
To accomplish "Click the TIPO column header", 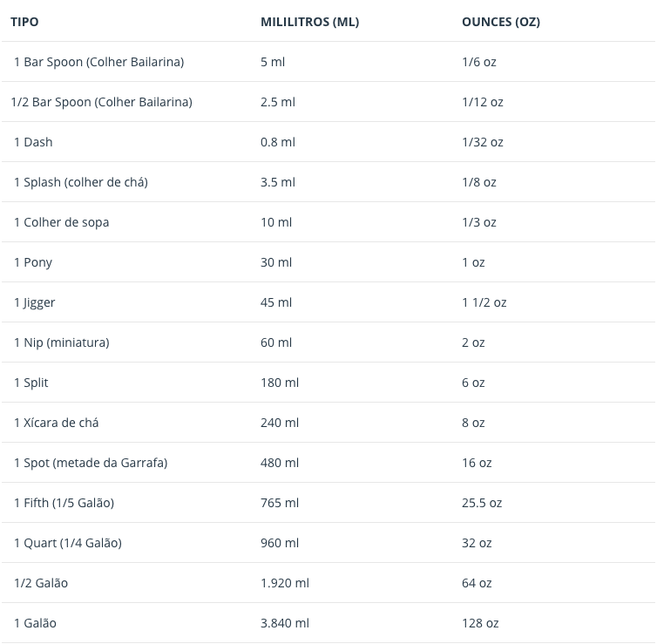I will pos(24,22).
